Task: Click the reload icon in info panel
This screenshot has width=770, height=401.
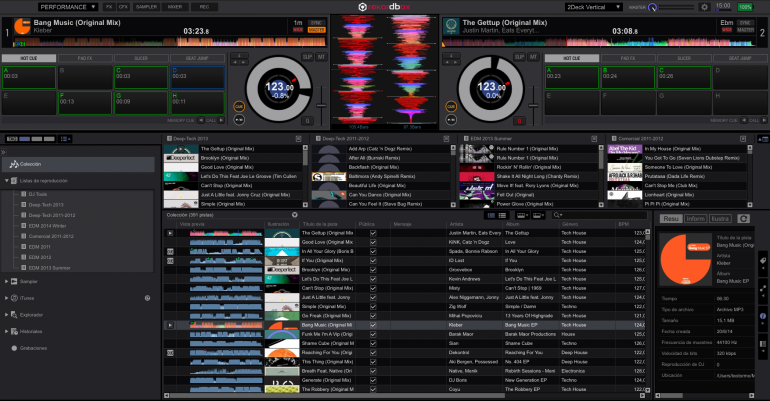Action: tap(761, 217)
